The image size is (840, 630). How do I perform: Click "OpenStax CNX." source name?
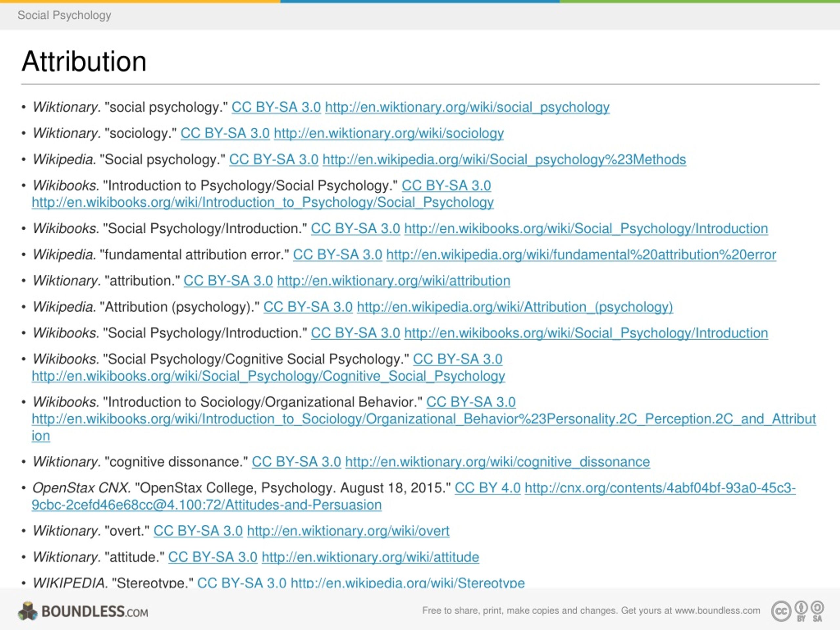tap(81, 488)
